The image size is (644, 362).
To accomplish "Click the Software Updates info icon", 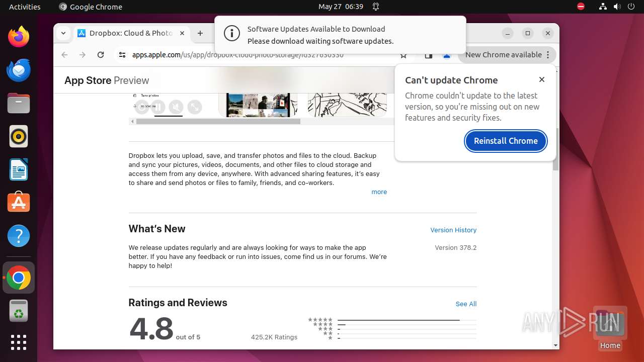I will (x=231, y=34).
